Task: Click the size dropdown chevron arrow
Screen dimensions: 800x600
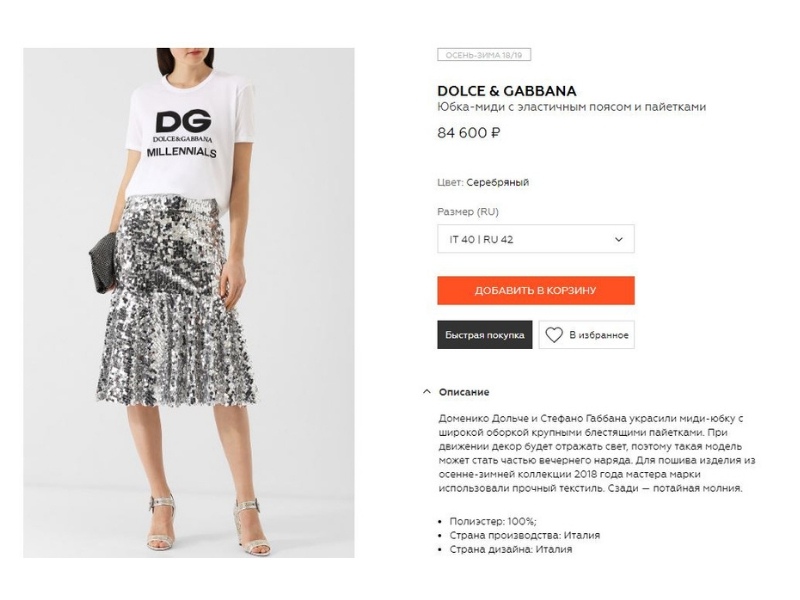Action: coord(618,239)
